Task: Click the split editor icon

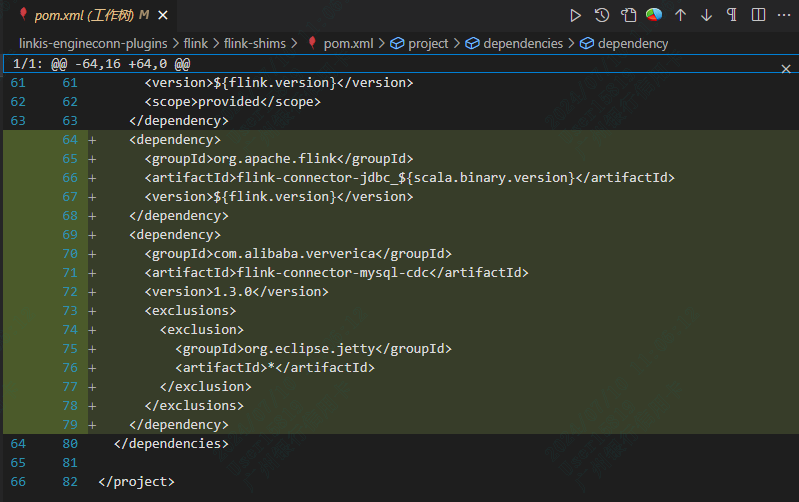Action: pos(758,15)
